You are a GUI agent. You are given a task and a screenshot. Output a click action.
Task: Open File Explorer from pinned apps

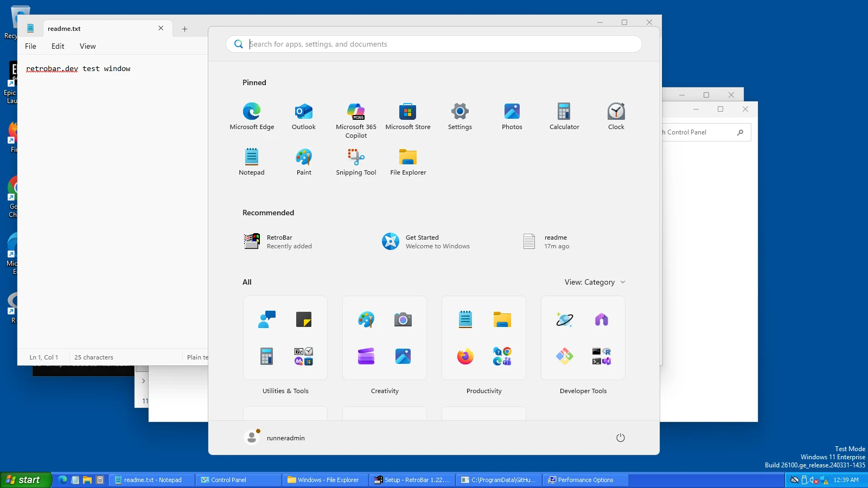tap(408, 162)
